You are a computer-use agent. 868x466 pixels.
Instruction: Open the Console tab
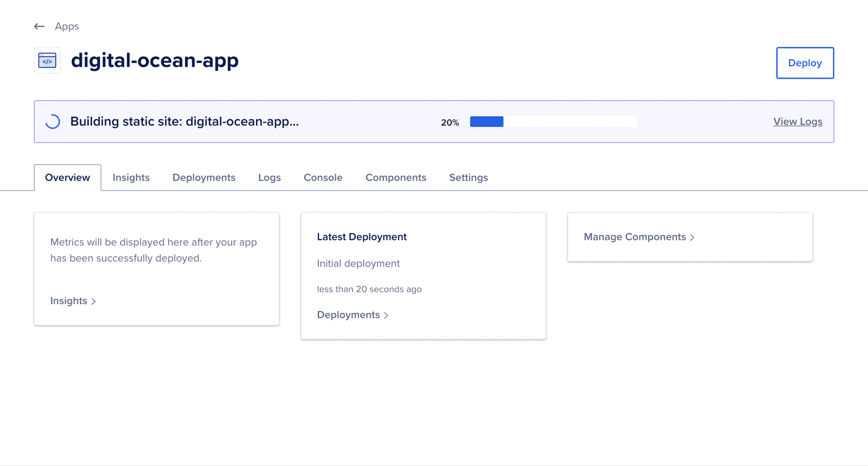pyautogui.click(x=323, y=177)
